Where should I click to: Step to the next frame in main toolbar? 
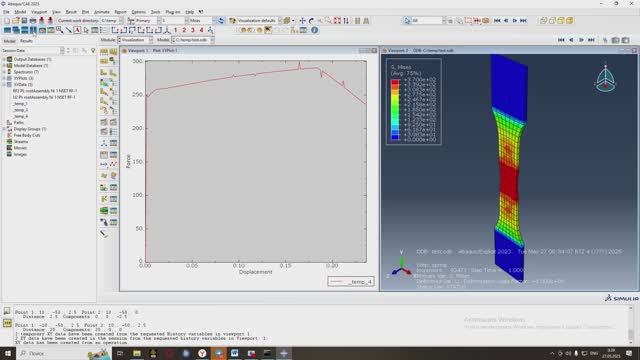coord(514,20)
